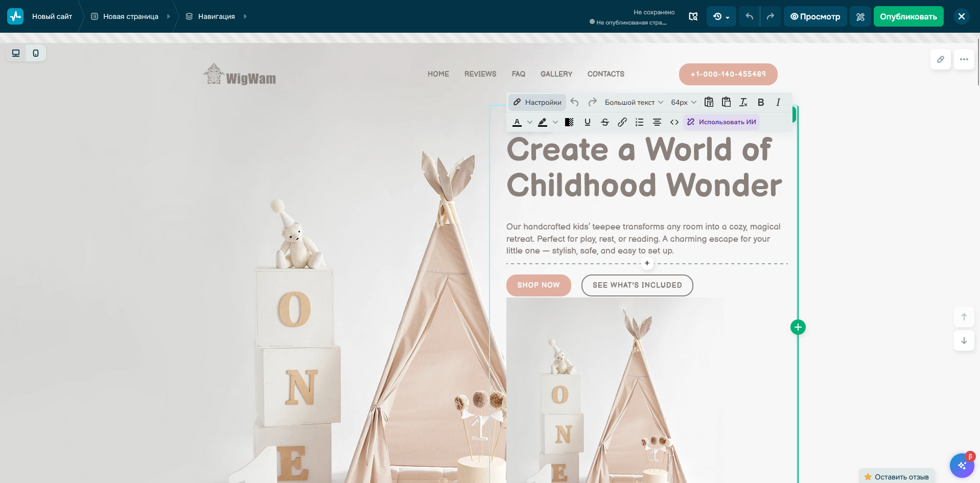This screenshot has height=483, width=980.
Task: Apply strikethrough to the text
Action: [x=605, y=122]
